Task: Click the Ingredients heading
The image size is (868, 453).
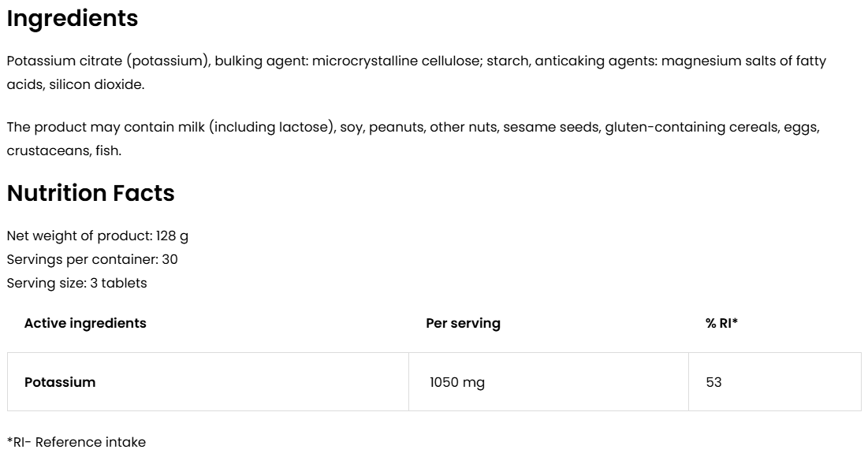Action: 73,19
